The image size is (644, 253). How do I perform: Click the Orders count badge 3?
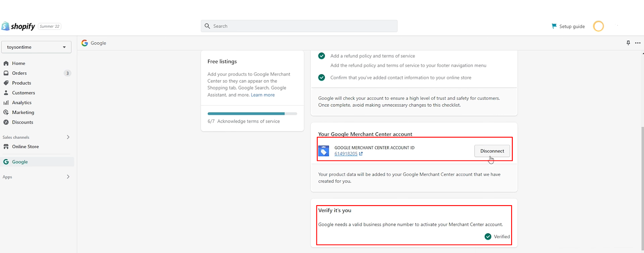(68, 73)
